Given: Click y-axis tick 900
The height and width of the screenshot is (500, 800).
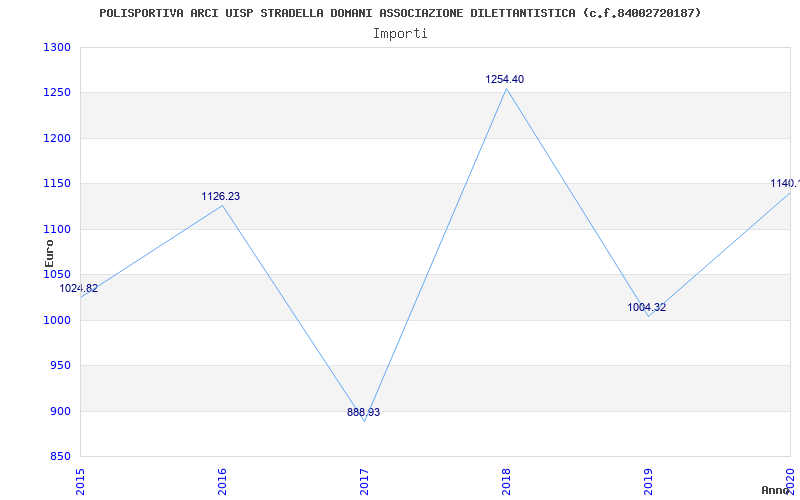Looking at the screenshot, I should pyautogui.click(x=60, y=411).
